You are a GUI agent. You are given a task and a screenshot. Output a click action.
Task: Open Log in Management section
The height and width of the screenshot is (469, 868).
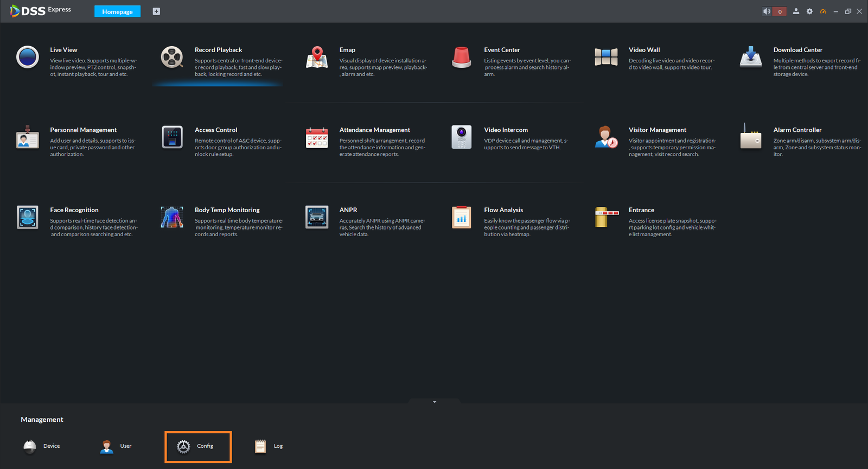tap(269, 446)
